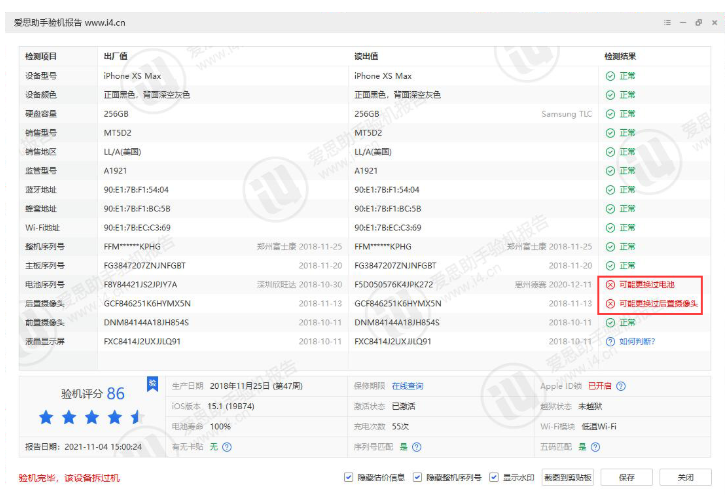Open the title bar list menu icon
This screenshot has height=495, width=726.
coord(667,22)
